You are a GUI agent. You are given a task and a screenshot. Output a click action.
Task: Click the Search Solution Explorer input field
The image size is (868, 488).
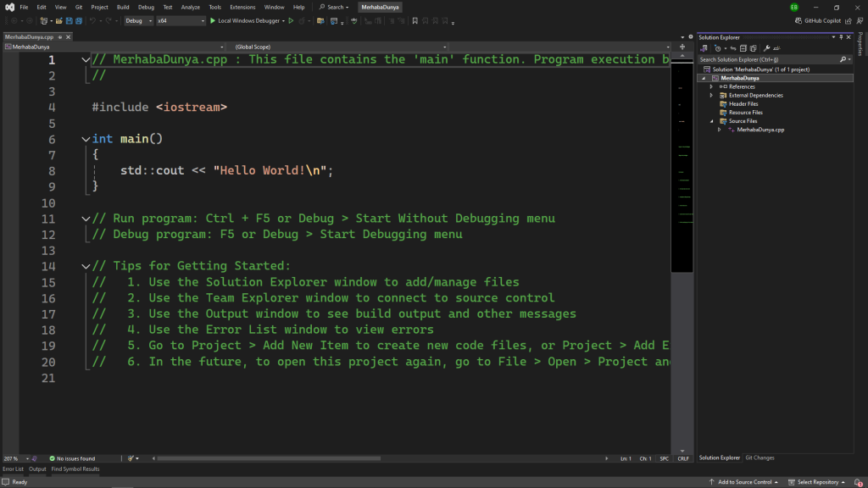coord(767,60)
